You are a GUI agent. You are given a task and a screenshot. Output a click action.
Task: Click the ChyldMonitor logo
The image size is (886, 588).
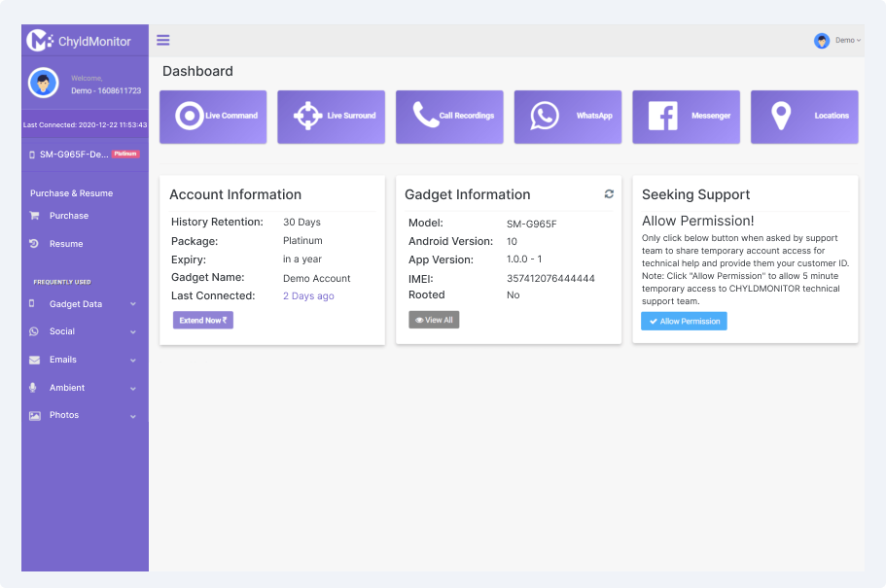tap(80, 41)
